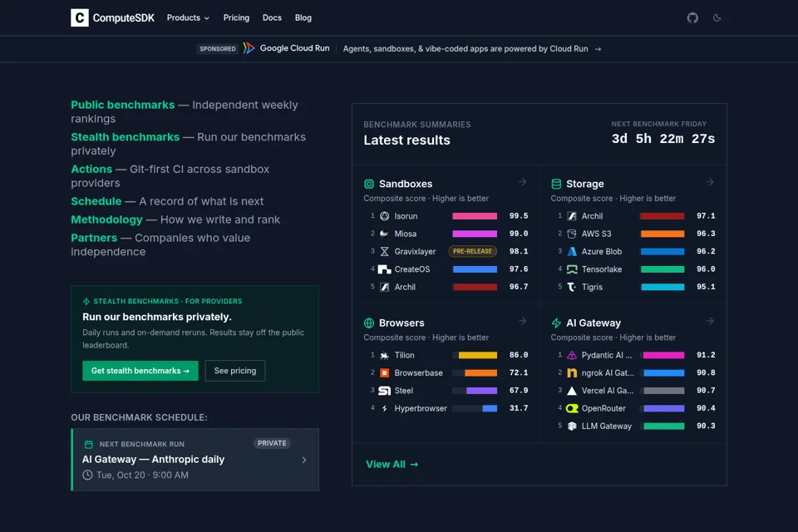
Task: Click the SPONSORED label in banner
Action: 217,49
